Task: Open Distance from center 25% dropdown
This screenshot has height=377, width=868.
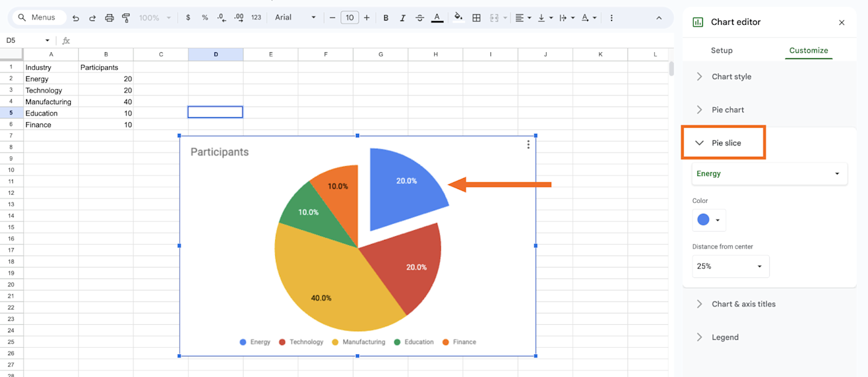Action: [730, 266]
